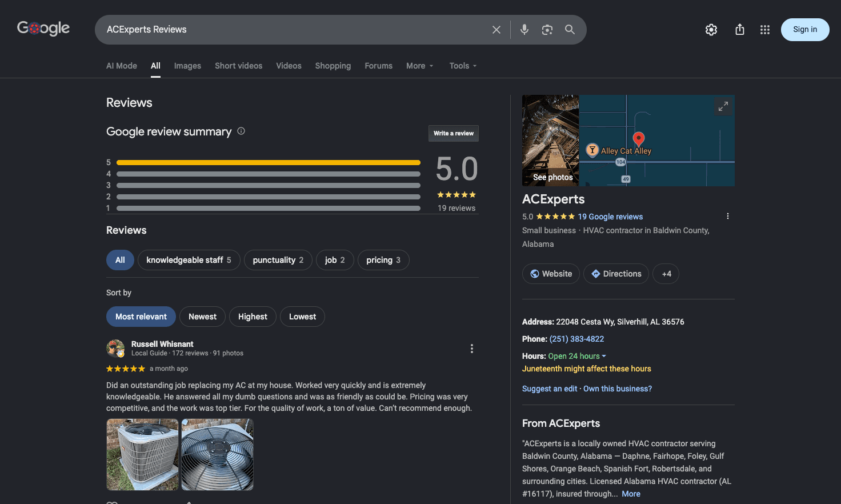Click Own this business link
Viewport: 841px width, 504px height.
[x=618, y=389]
